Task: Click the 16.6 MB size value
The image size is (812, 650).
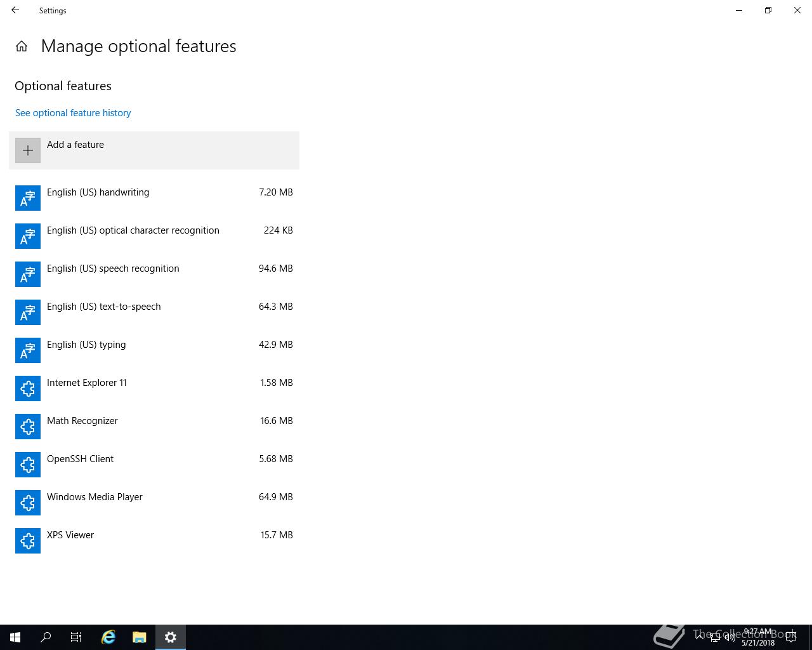Action: point(277,421)
